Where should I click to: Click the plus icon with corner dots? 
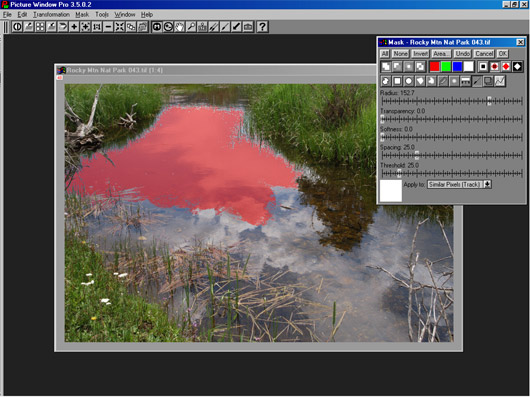click(86, 27)
